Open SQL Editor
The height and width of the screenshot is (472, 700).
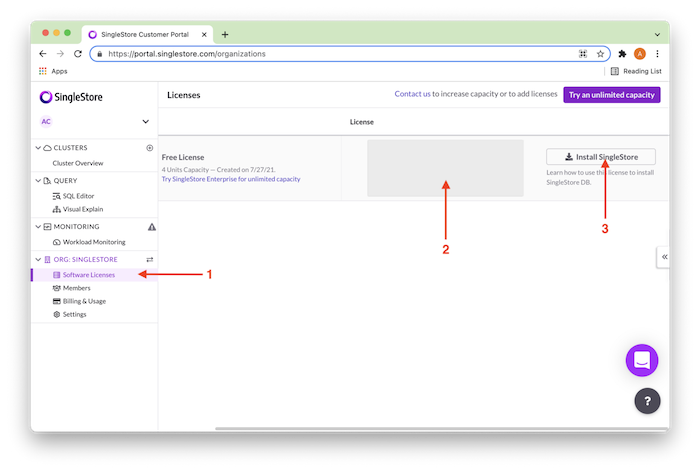[x=73, y=196]
